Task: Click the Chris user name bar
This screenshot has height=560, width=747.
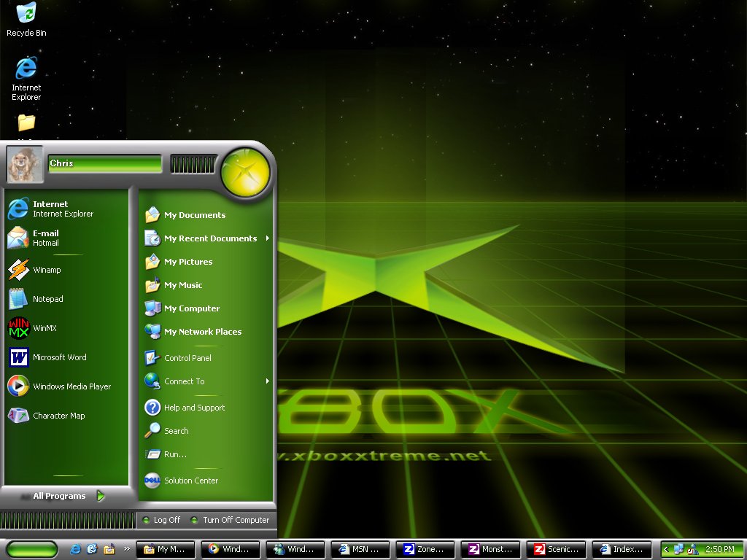Action: pyautogui.click(x=105, y=163)
